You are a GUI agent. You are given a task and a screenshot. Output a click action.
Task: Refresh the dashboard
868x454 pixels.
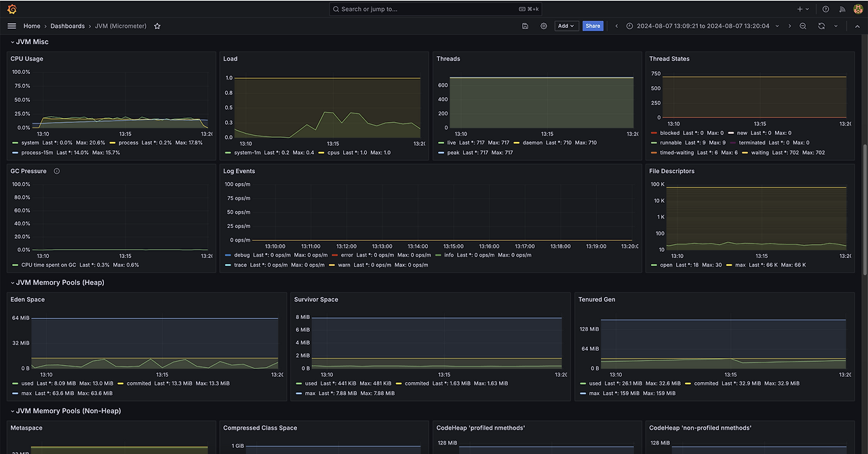coord(821,26)
